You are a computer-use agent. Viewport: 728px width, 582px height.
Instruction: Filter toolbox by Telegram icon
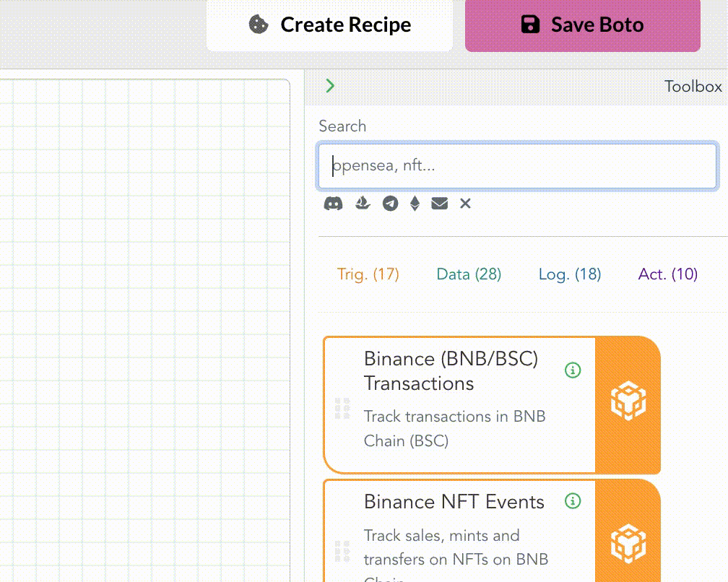pos(390,204)
